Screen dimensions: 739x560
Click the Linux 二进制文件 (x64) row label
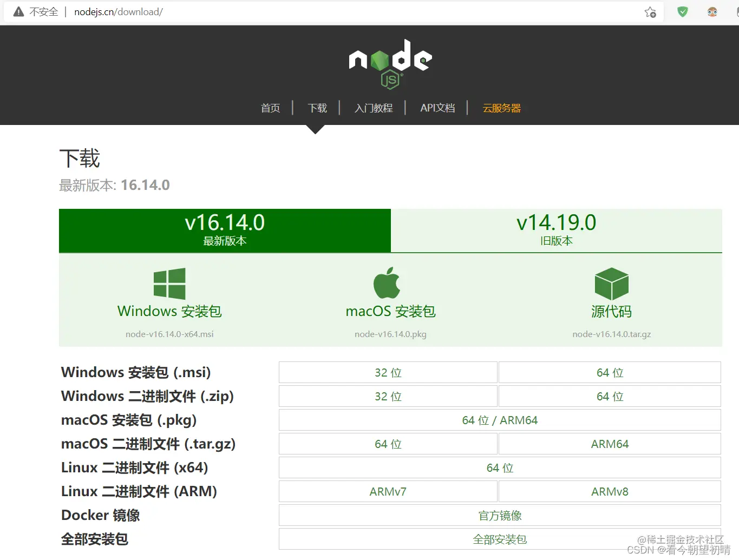pos(135,467)
